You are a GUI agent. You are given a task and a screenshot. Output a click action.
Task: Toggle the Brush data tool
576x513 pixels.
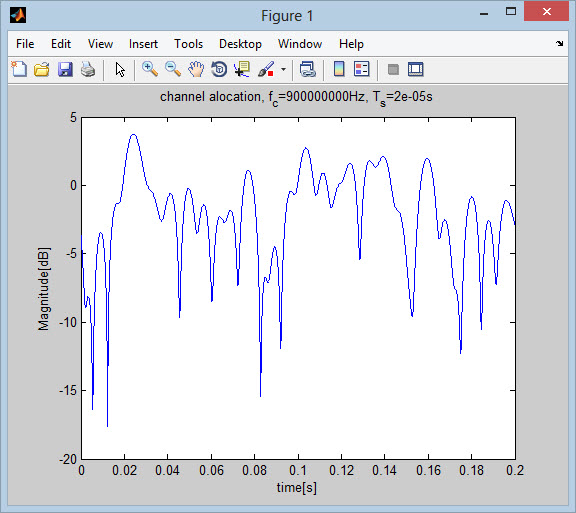(266, 69)
